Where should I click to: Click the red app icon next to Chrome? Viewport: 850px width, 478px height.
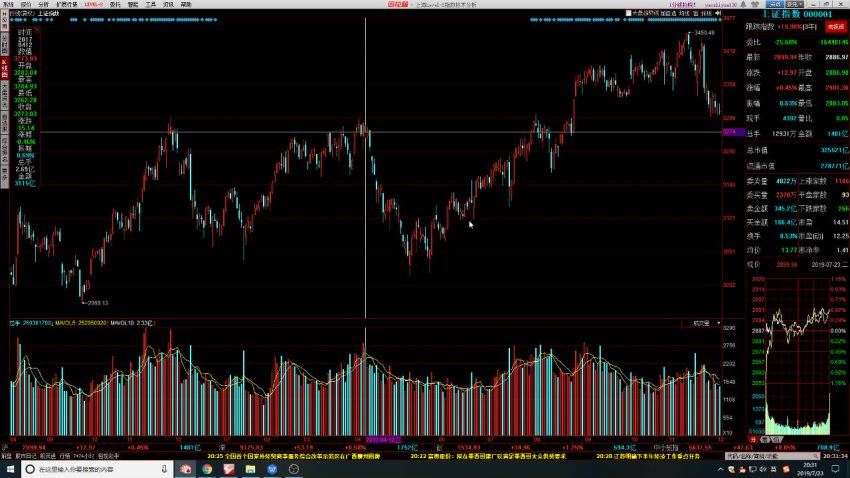click(x=229, y=469)
